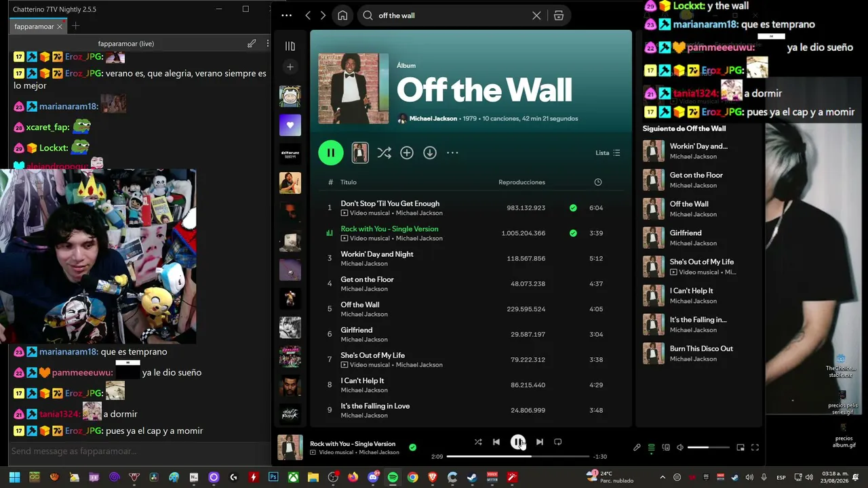The image size is (868, 488).
Task: Open the miniplayer
Action: click(741, 447)
